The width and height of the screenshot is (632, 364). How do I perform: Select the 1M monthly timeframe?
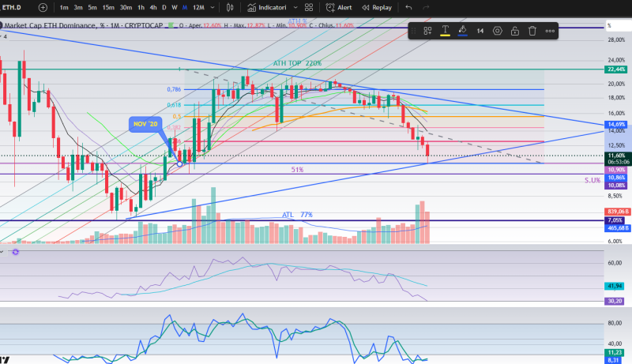pos(184,7)
